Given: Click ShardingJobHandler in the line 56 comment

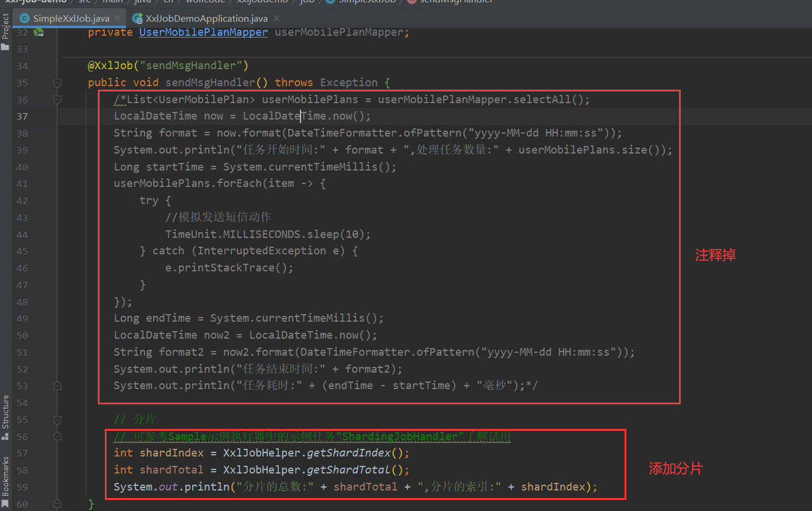Looking at the screenshot, I should point(400,437).
